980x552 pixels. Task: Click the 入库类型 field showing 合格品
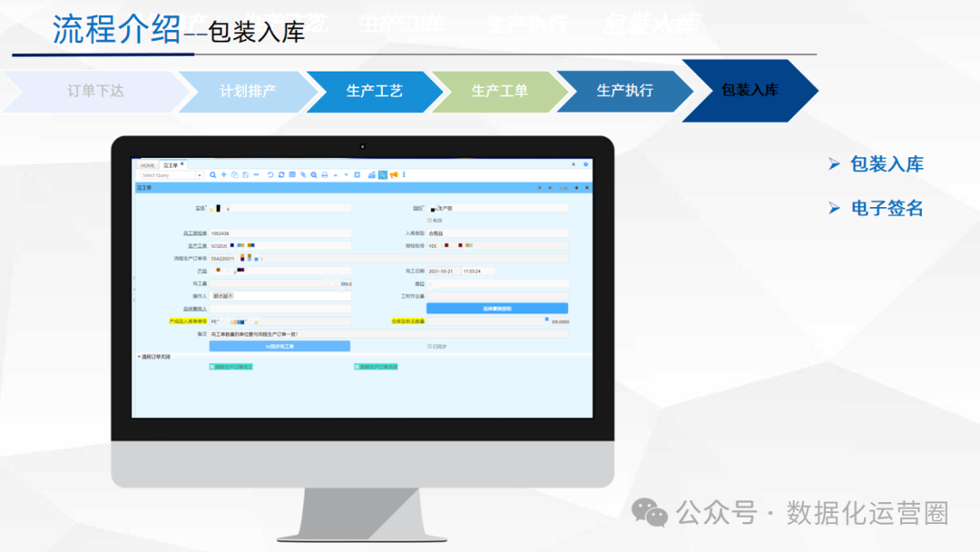click(497, 233)
